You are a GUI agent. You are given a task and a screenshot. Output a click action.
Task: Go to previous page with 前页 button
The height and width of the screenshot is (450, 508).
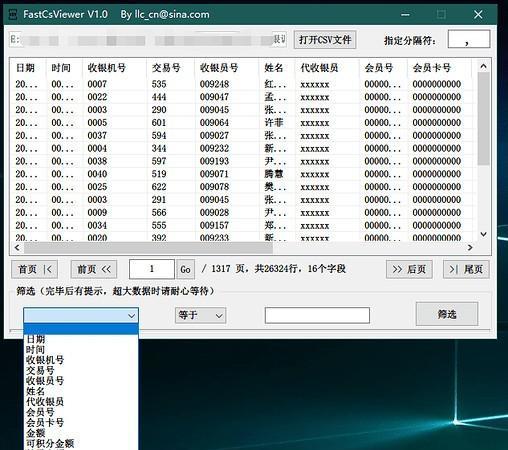point(94,269)
